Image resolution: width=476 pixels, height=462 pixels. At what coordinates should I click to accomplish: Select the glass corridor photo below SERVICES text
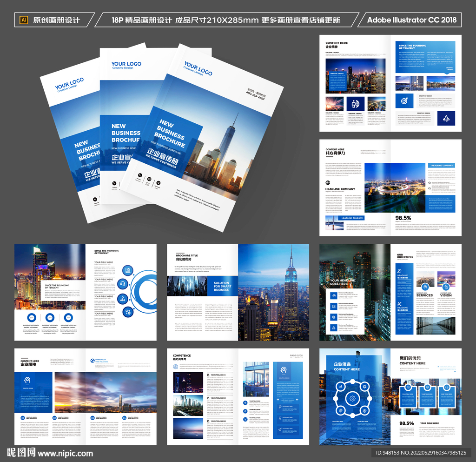coord(436,325)
